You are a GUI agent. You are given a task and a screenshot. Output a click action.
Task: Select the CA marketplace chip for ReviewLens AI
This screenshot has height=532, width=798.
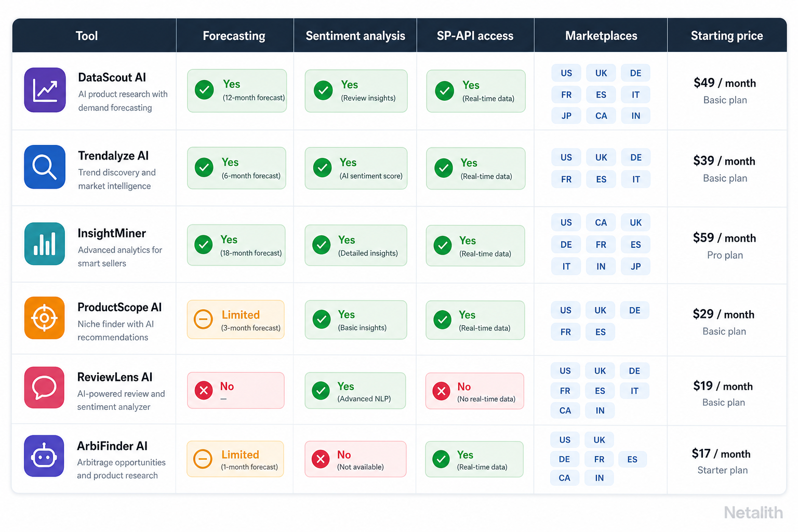[565, 410]
